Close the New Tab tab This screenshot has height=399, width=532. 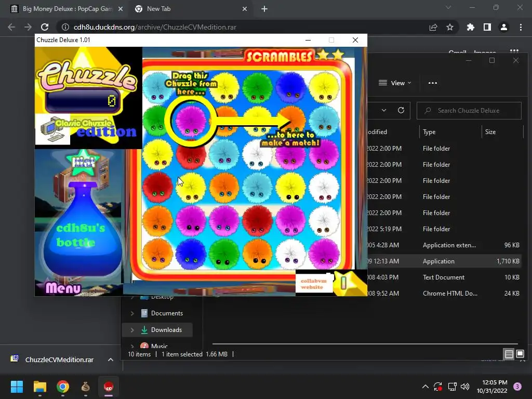[x=245, y=9]
